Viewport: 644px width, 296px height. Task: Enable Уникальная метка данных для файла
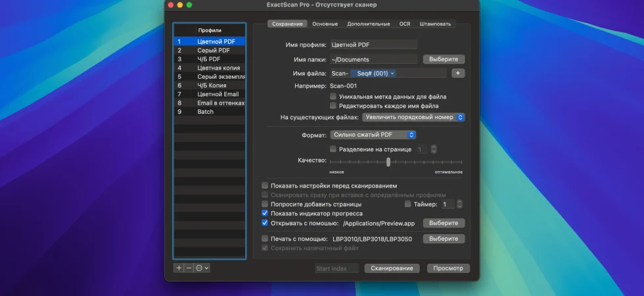point(333,97)
